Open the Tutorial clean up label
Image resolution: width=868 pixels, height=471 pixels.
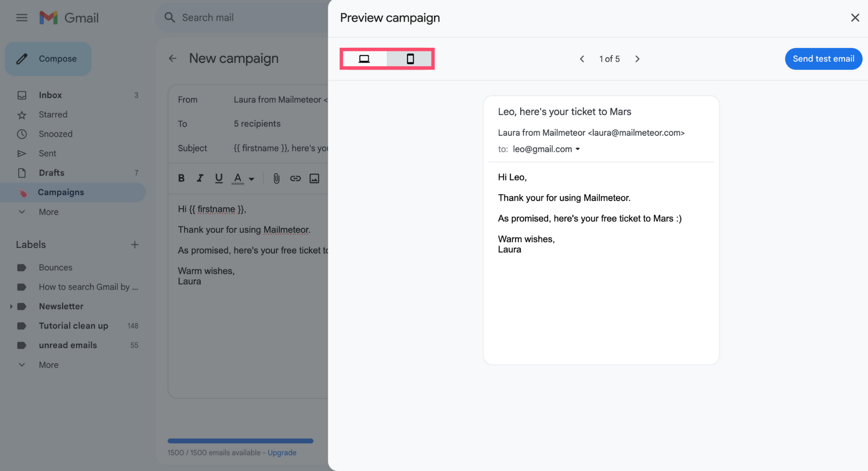click(73, 326)
